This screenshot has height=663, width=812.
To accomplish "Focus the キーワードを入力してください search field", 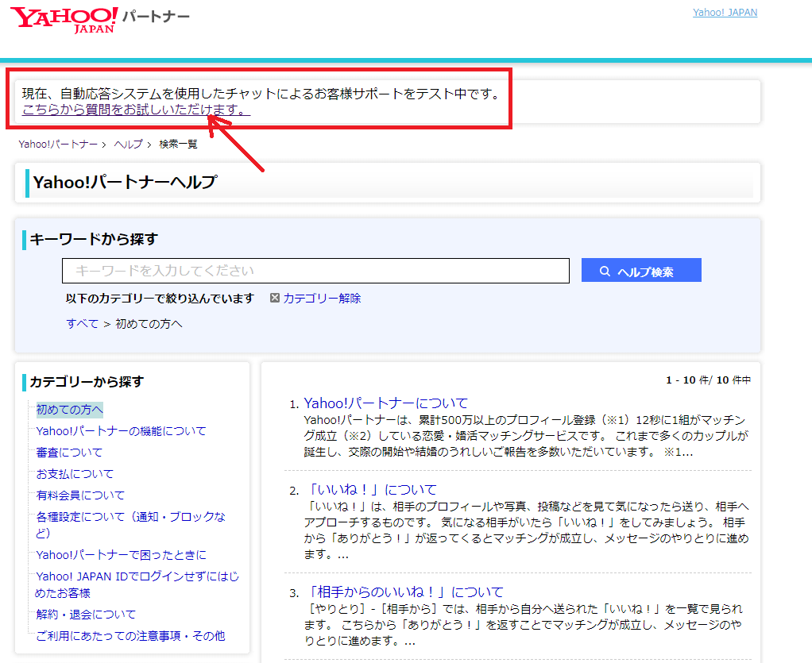I will coord(315,271).
